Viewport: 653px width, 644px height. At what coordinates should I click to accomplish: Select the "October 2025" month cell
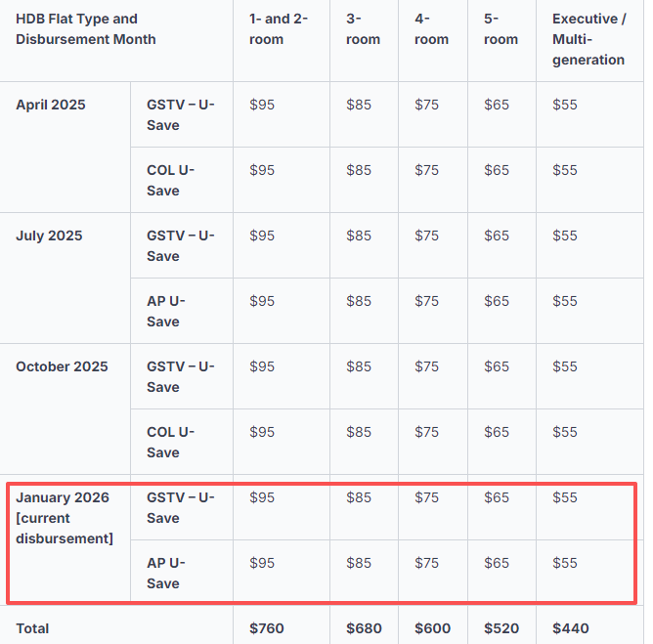[x=63, y=366]
